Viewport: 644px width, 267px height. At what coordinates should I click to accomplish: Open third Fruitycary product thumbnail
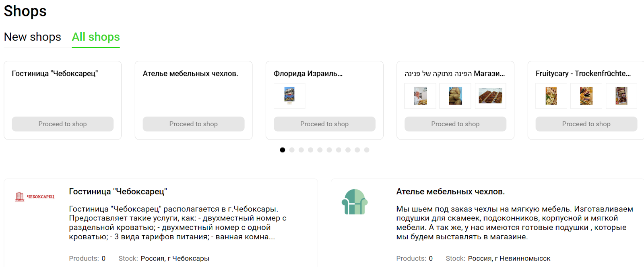pos(621,96)
